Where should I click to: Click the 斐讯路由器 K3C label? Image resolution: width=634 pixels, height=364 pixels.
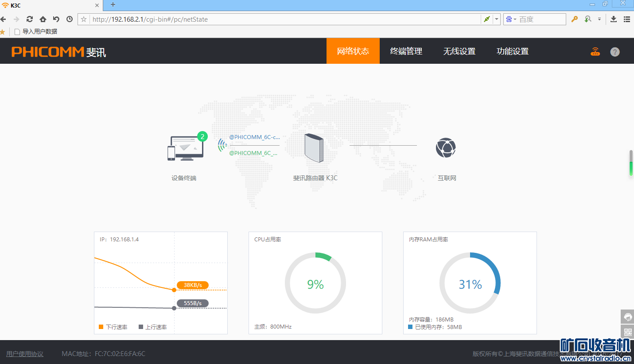315,178
